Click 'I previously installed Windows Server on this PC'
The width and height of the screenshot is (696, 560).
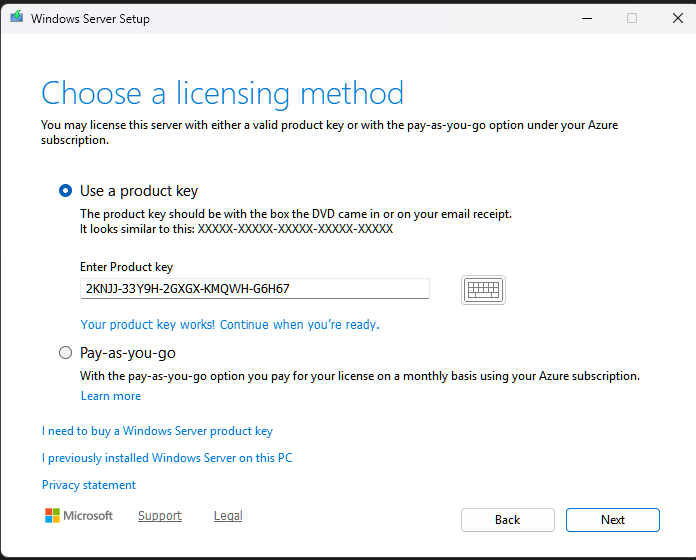(167, 458)
